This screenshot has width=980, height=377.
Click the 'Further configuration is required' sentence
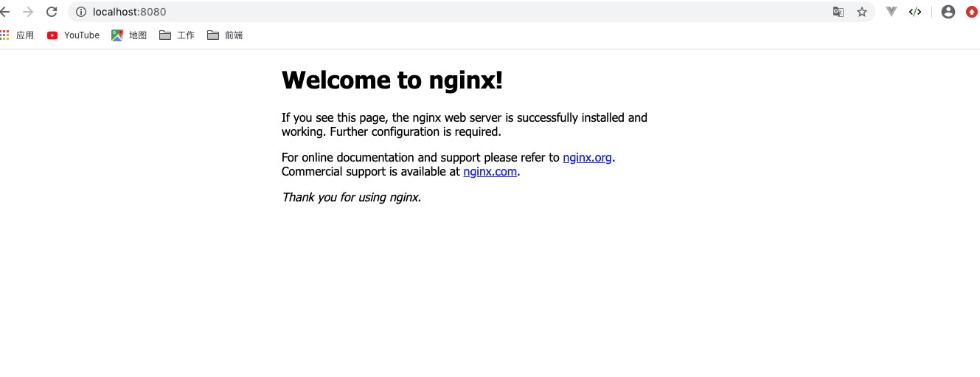415,132
